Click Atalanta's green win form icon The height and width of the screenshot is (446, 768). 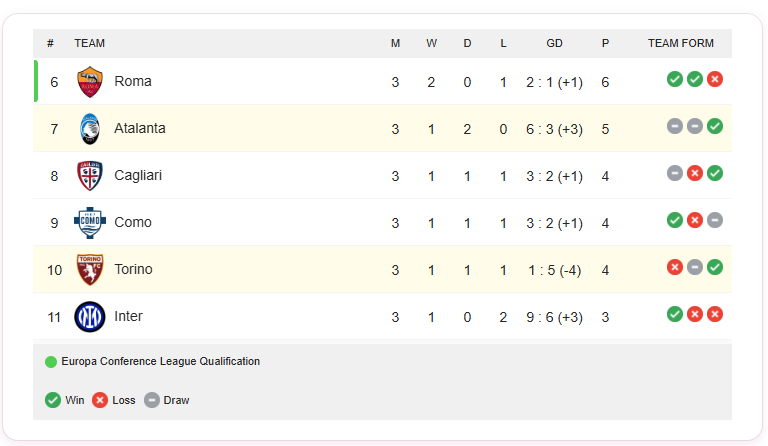coord(715,126)
